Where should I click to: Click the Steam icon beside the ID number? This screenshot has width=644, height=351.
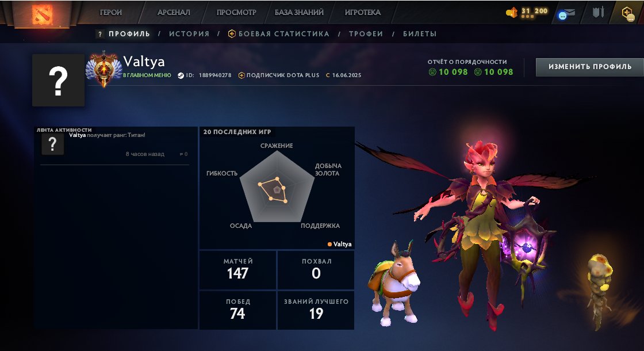[x=181, y=75]
